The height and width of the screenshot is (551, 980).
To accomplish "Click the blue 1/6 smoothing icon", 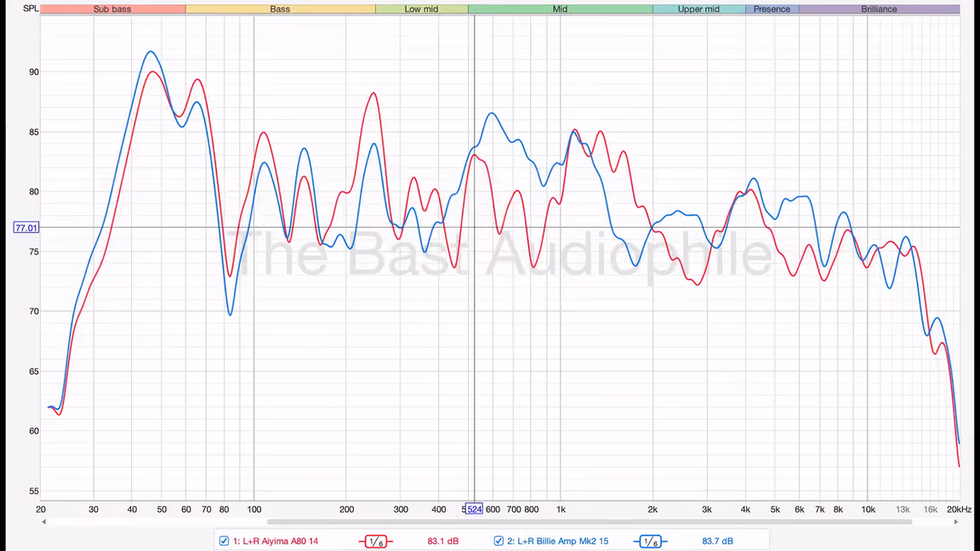I will (x=650, y=542).
